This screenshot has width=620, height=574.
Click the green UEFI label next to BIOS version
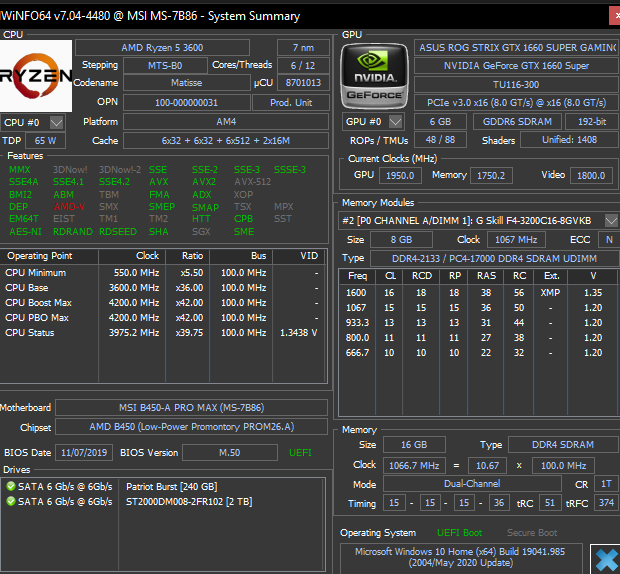pos(300,453)
